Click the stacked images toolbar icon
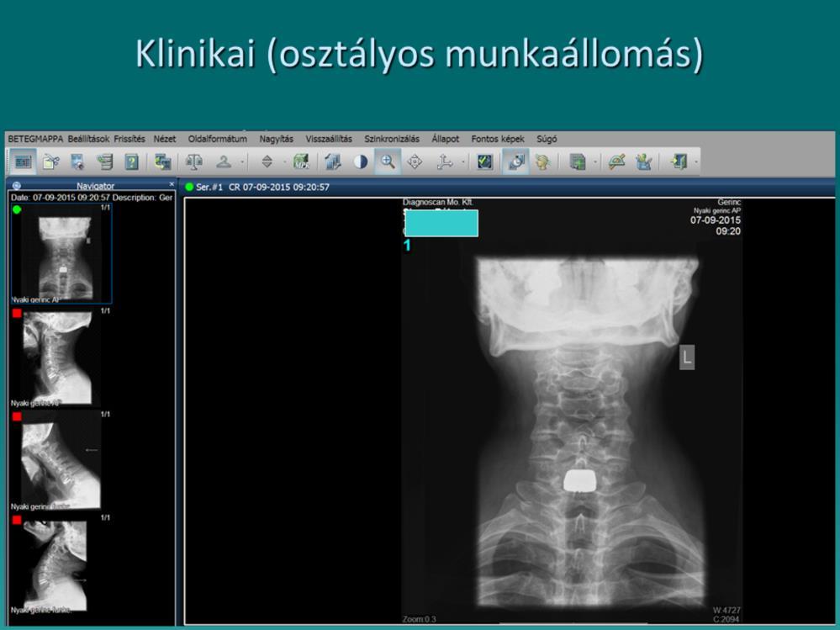Image resolution: width=840 pixels, height=630 pixels. (x=333, y=161)
